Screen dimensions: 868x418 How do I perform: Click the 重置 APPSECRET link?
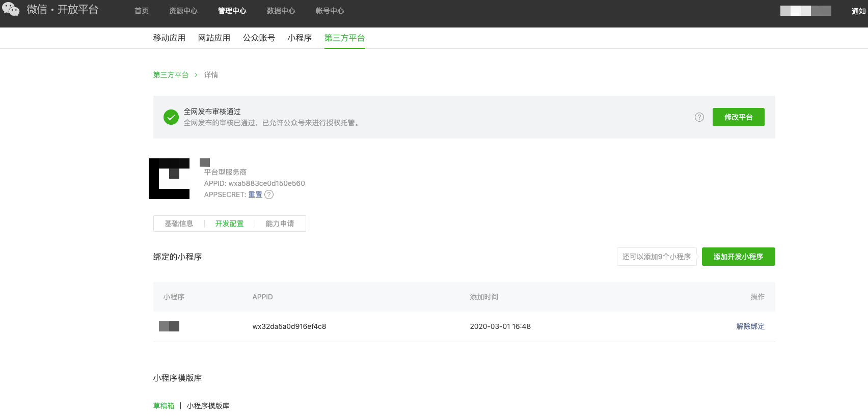click(255, 194)
